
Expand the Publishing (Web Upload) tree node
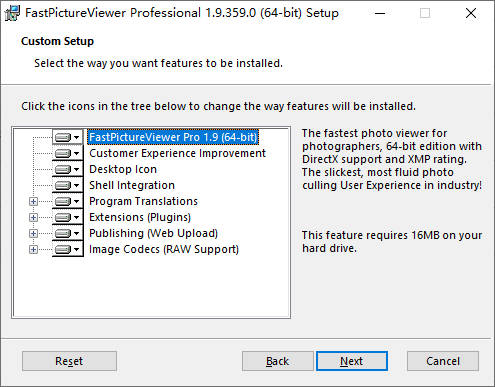click(33, 233)
